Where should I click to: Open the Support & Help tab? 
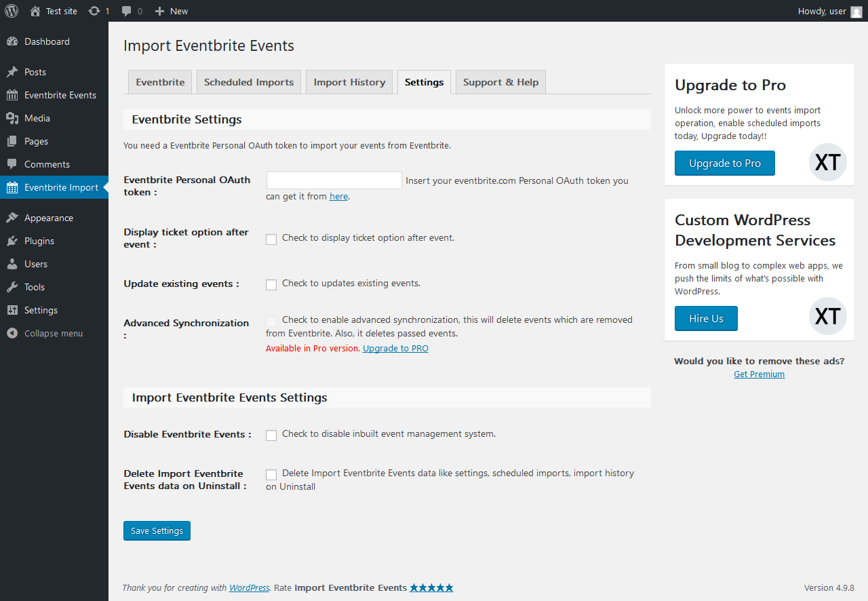(500, 82)
